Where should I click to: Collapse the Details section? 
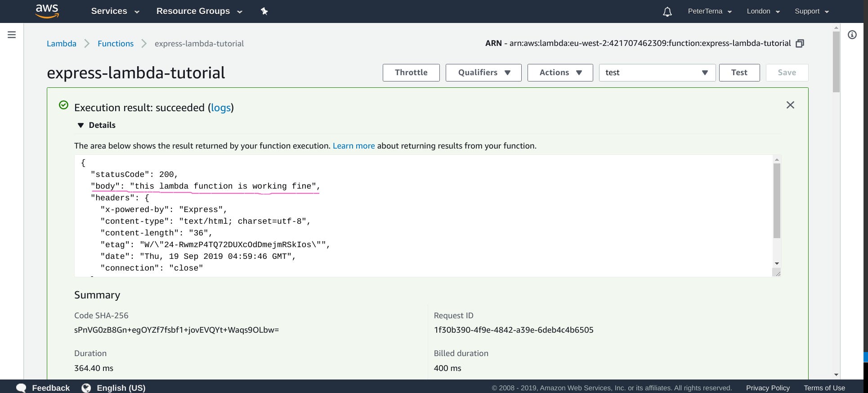click(x=97, y=125)
